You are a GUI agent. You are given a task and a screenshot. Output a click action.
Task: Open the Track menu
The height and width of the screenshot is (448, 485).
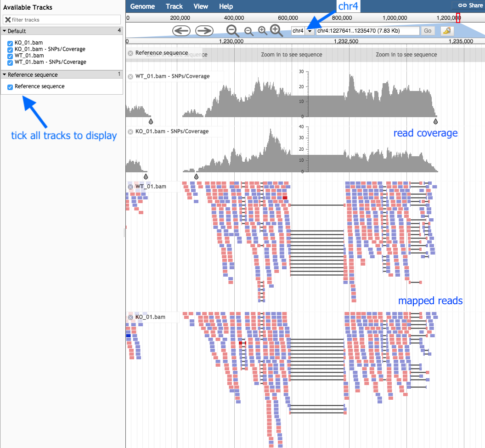(x=174, y=6)
